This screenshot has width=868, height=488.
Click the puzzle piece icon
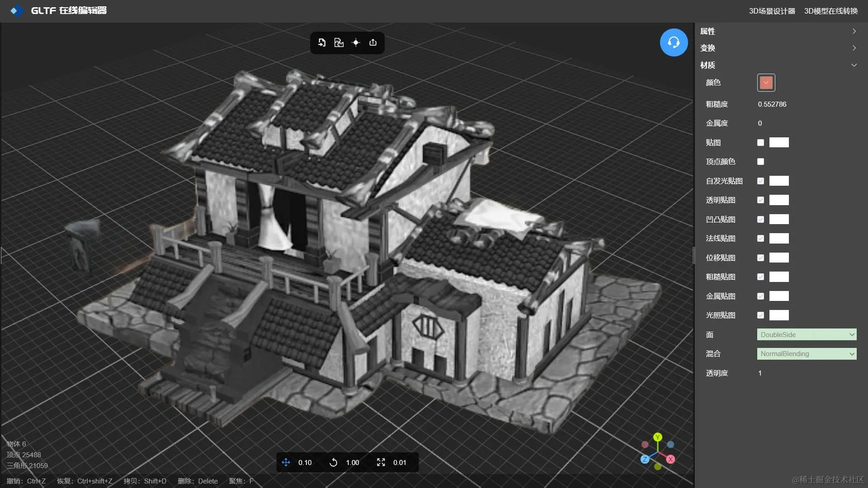pyautogui.click(x=339, y=42)
